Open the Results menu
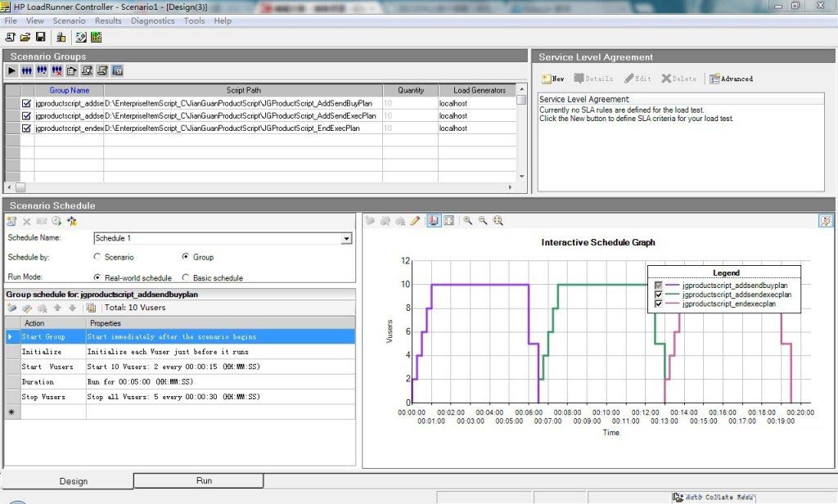838x504 pixels. [x=108, y=20]
